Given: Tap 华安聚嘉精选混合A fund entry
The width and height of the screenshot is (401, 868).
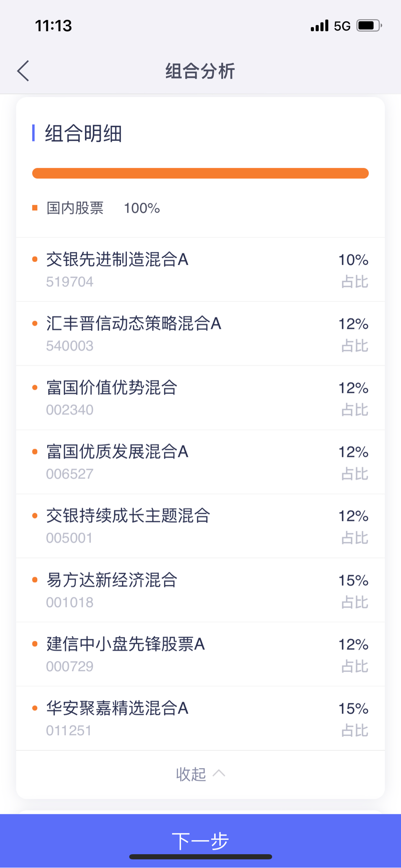Looking at the screenshot, I should (117, 708).
